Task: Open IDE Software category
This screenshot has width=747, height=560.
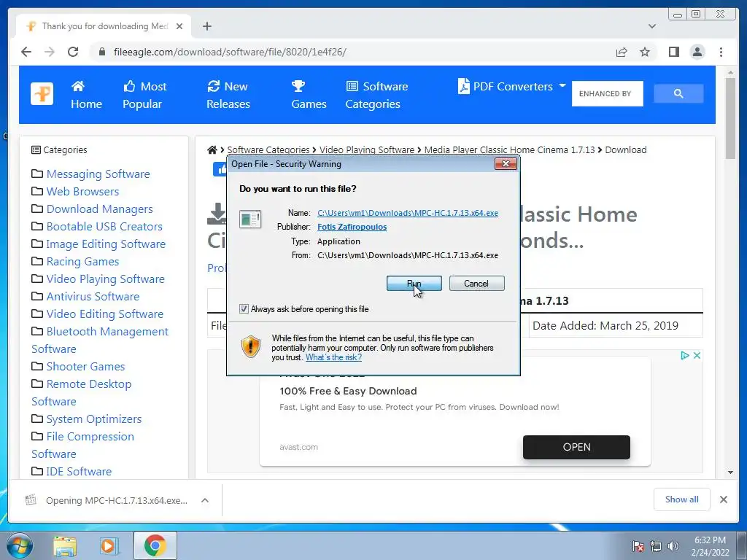Action: tap(79, 472)
